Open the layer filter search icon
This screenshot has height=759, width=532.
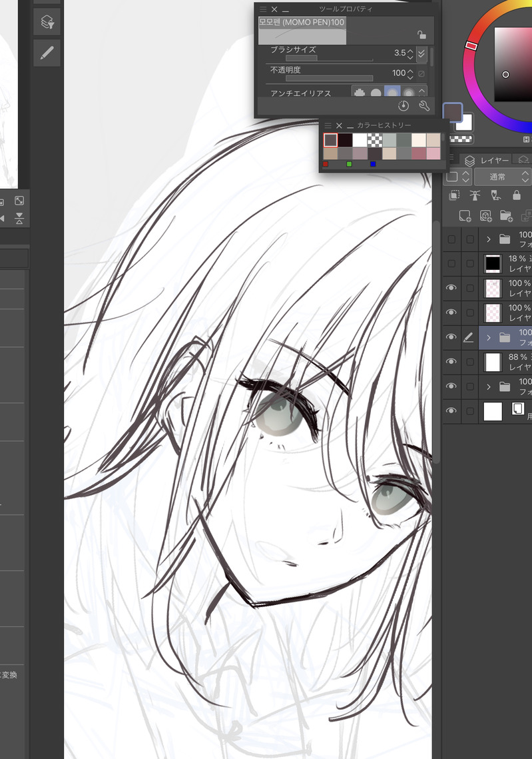click(47, 22)
